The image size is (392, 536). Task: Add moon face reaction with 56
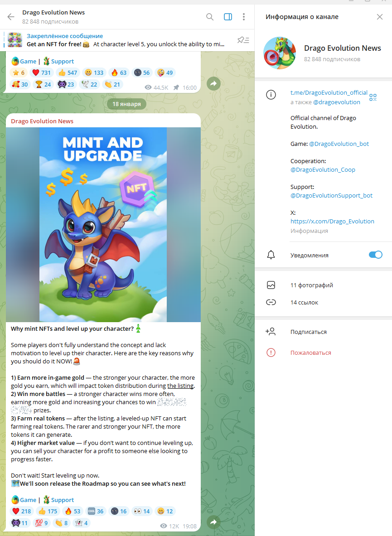coord(142,72)
